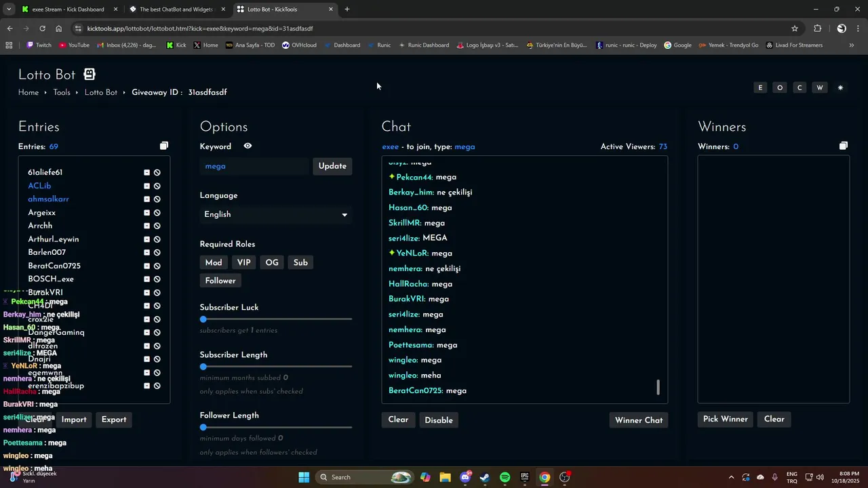Remove one entry of 61aliefe61 with minus icon
Viewport: 868px width, 488px height.
coord(146,173)
